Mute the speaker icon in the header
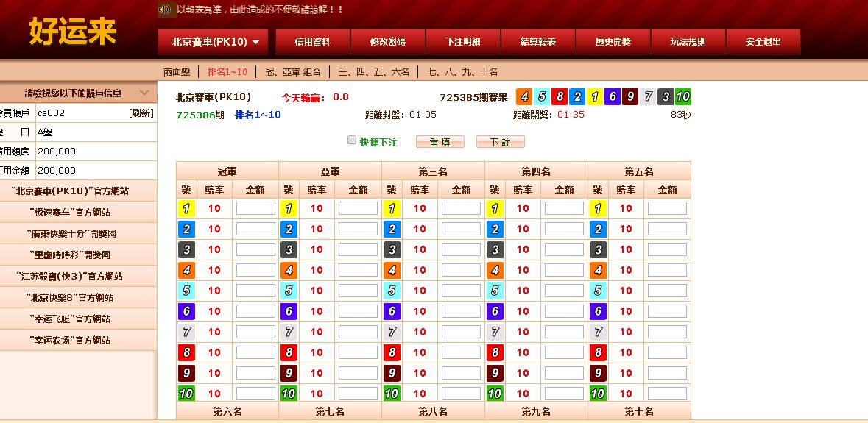 click(x=164, y=10)
